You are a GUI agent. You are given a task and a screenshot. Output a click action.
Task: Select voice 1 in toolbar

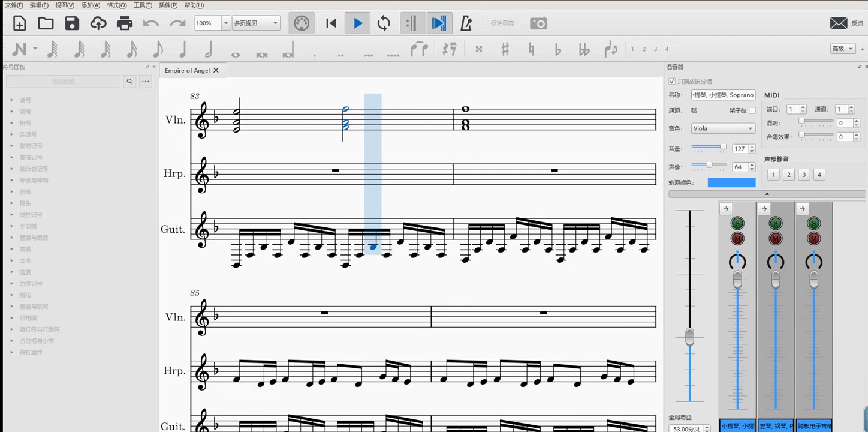(632, 49)
